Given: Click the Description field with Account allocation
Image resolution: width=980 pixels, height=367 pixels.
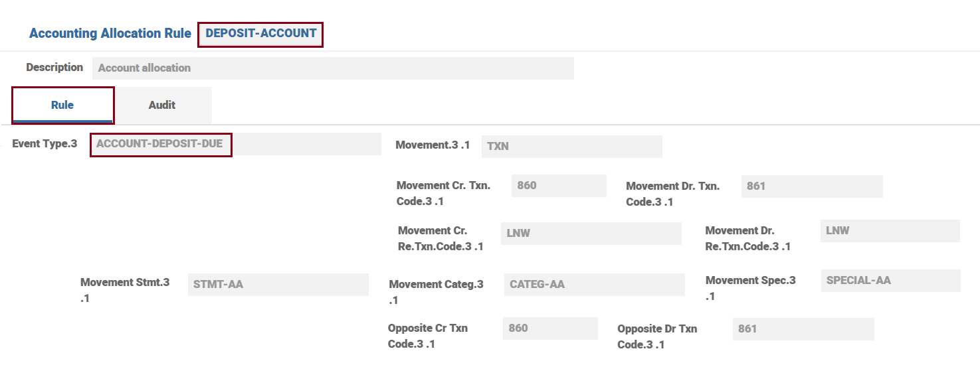Looking at the screenshot, I should coord(332,68).
